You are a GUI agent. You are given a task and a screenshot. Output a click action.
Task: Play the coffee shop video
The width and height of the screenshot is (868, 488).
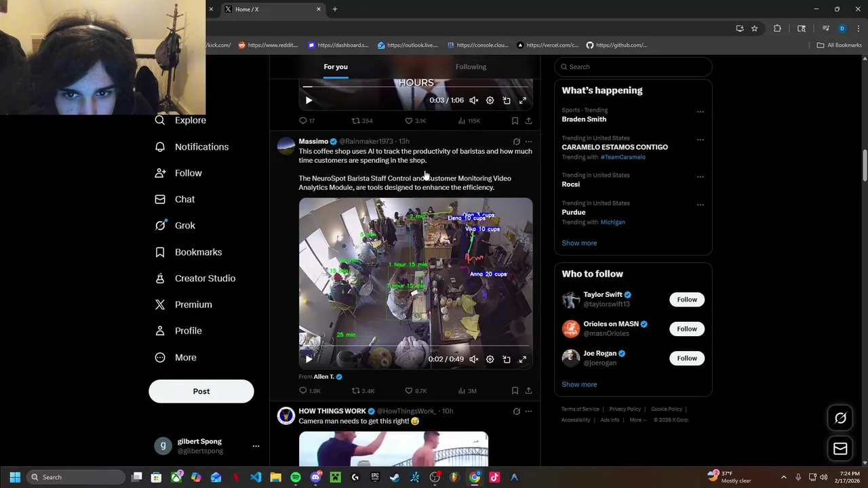click(x=309, y=359)
